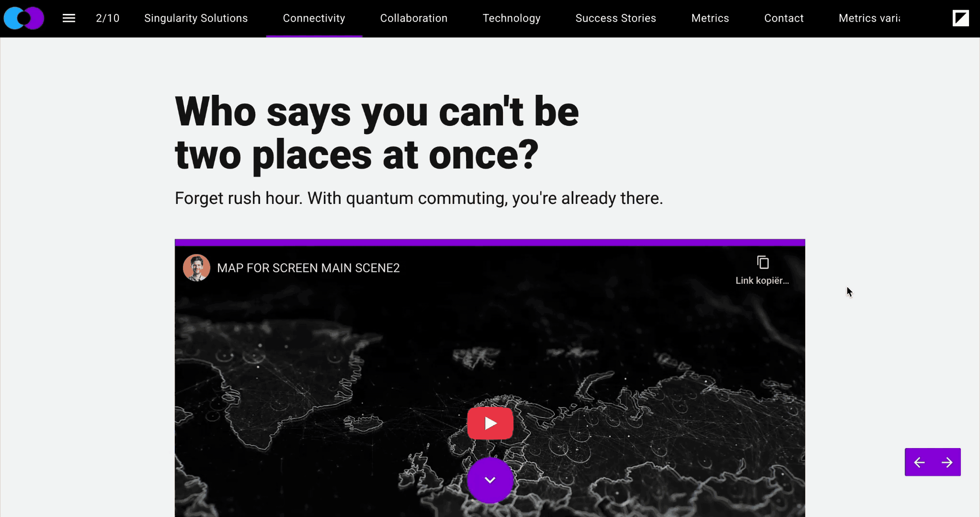This screenshot has height=517, width=980.
Task: Open the hamburger menu
Action: tap(69, 18)
